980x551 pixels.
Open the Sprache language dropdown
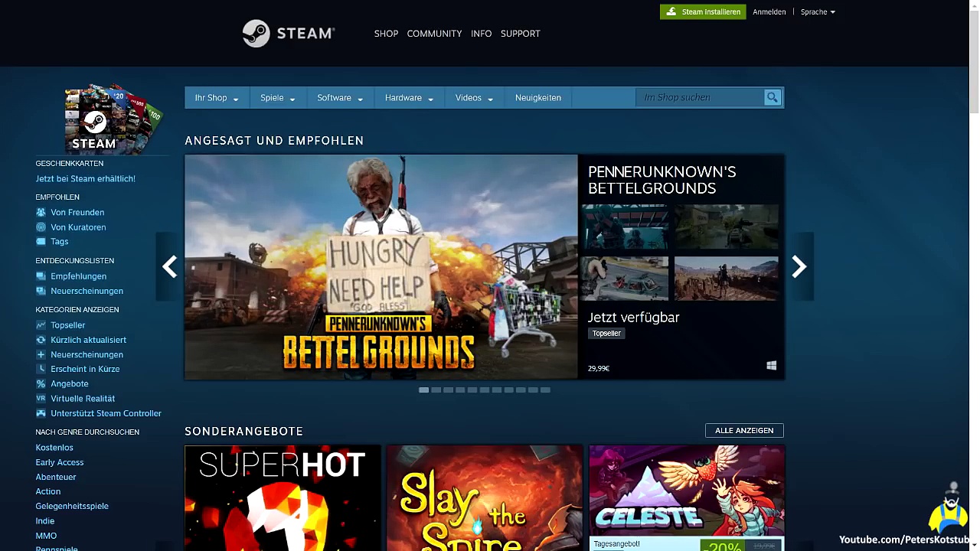(818, 12)
